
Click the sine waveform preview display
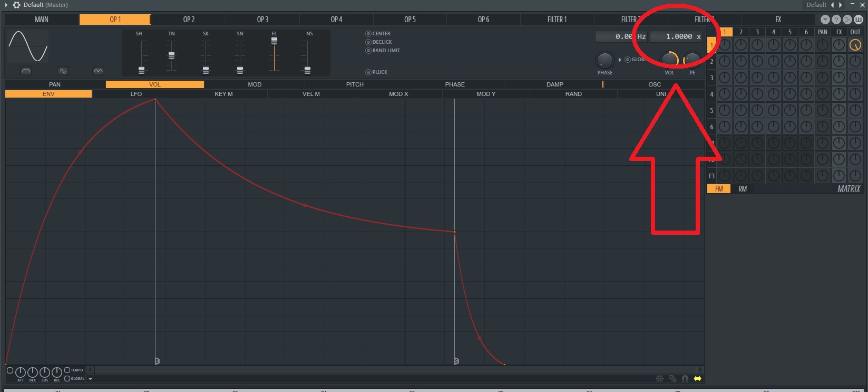pyautogui.click(x=28, y=46)
